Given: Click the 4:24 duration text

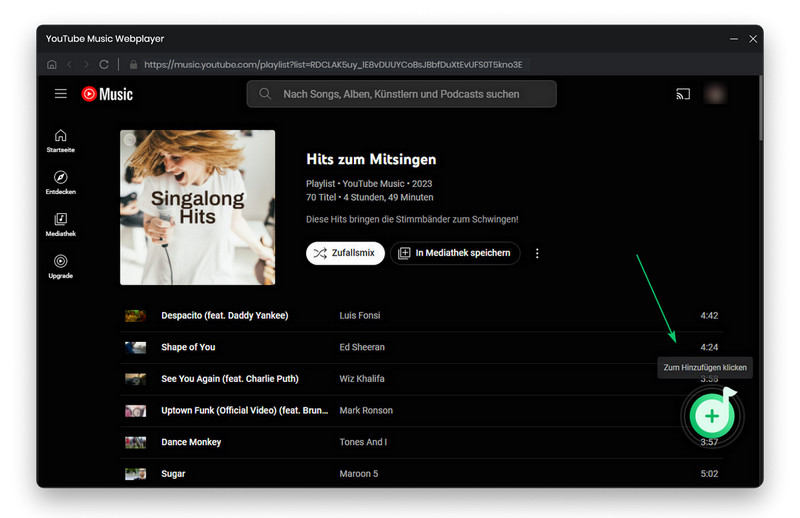Looking at the screenshot, I should tap(709, 348).
